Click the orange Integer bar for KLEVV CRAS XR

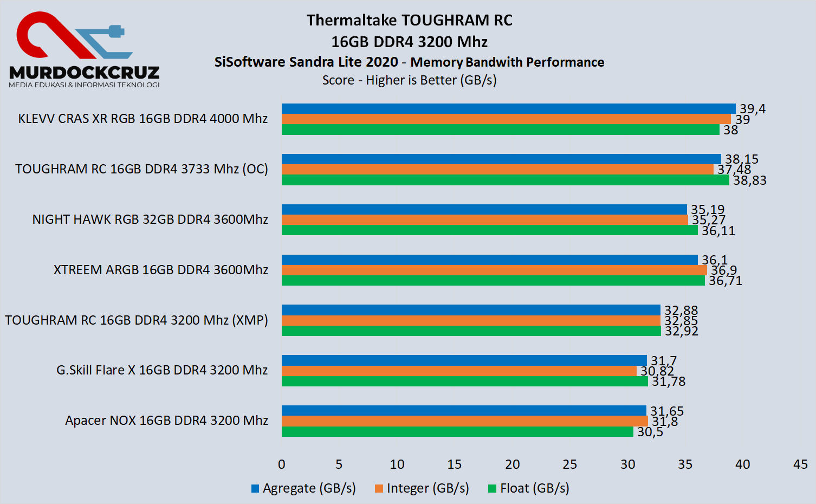506,119
